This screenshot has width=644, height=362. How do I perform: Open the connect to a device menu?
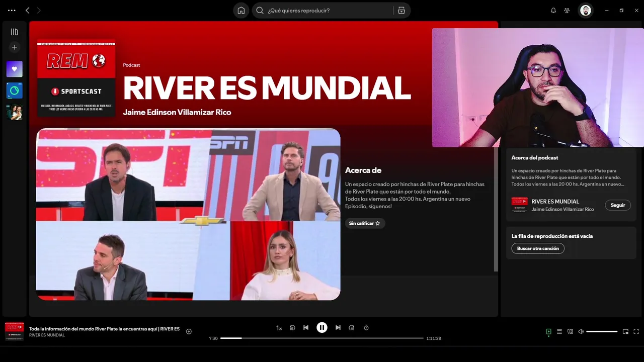(x=570, y=332)
